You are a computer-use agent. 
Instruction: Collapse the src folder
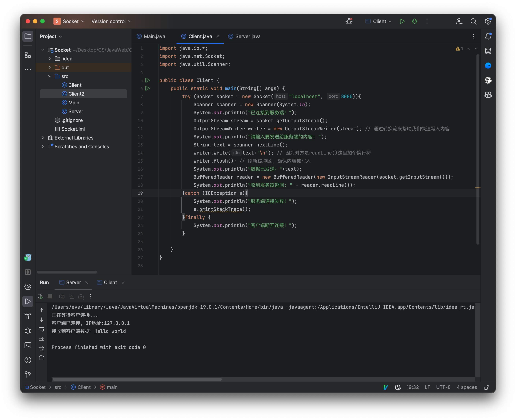coord(50,76)
